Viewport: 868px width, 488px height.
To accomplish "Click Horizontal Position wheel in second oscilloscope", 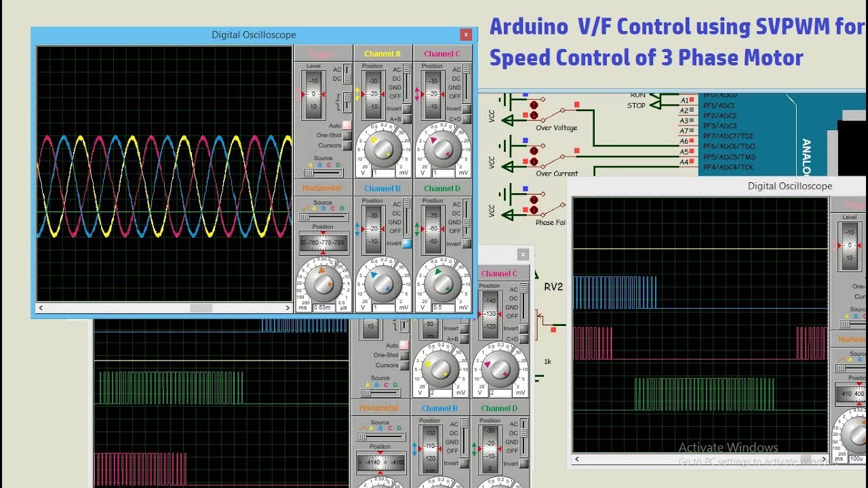I will coord(380,462).
